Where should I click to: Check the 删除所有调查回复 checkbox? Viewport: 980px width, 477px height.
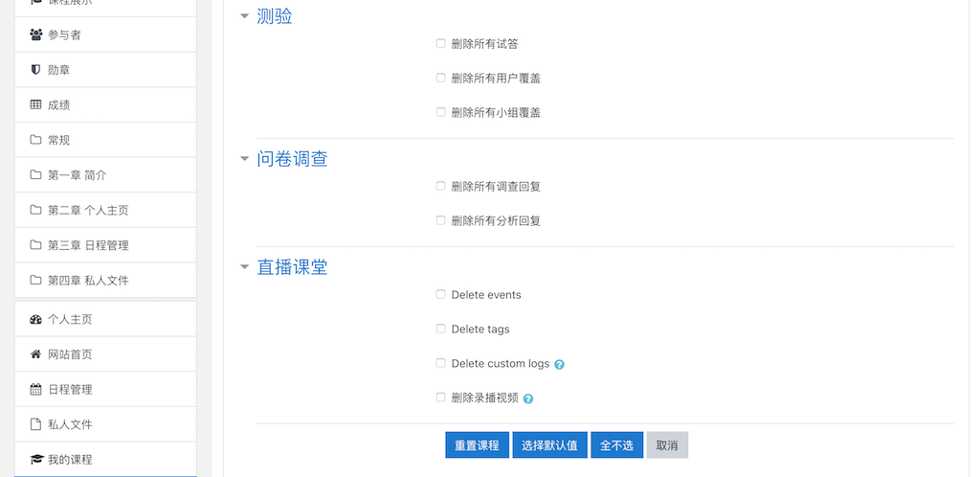point(440,186)
